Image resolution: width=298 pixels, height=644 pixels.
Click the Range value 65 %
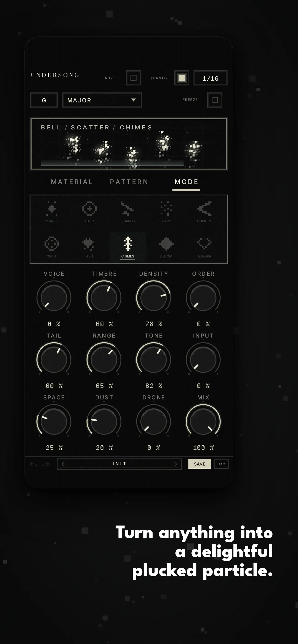(104, 386)
